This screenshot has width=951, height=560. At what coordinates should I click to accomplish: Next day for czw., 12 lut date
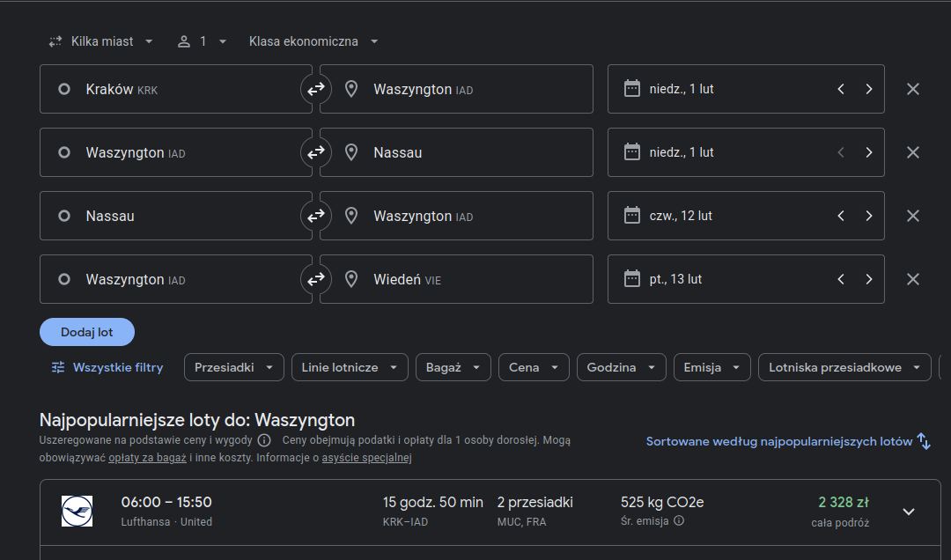tap(869, 216)
